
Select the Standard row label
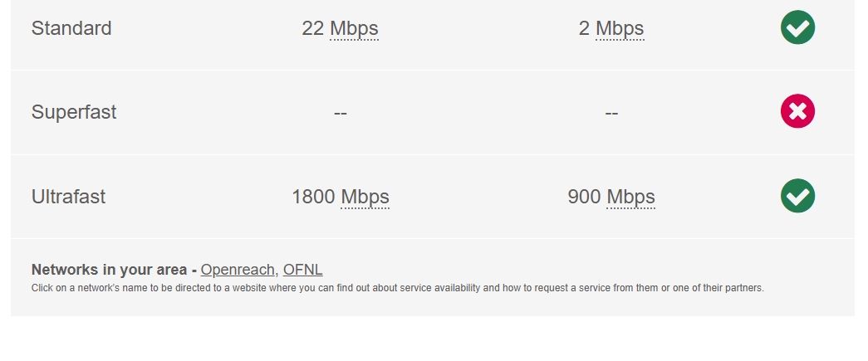(x=71, y=28)
